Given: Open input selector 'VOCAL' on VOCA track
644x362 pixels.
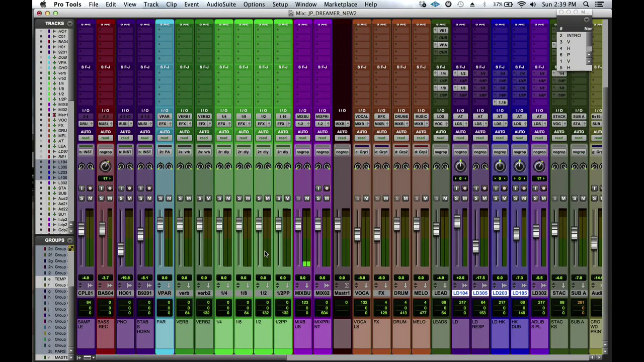Looking at the screenshot, I should 362,117.
